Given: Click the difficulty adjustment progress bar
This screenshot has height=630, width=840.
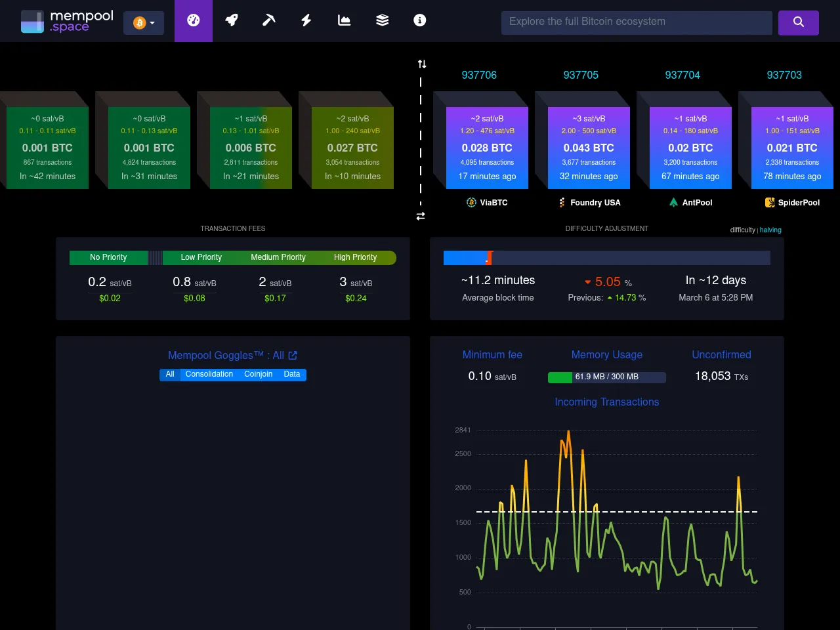Looking at the screenshot, I should pos(606,258).
